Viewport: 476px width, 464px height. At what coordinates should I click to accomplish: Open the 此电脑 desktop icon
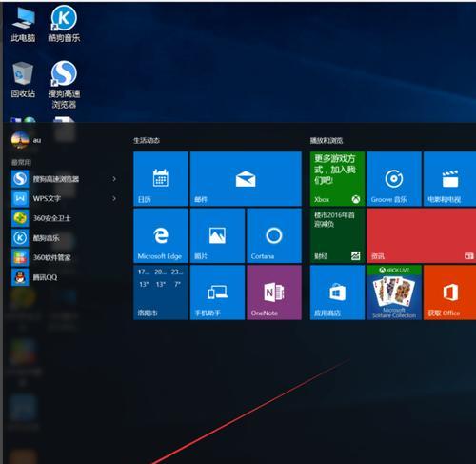coord(23,25)
